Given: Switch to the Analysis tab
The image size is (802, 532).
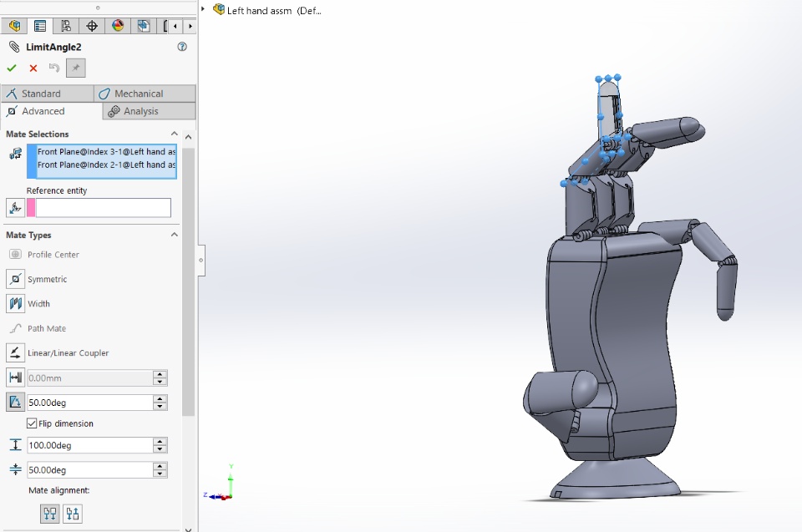Looking at the screenshot, I should (149, 111).
